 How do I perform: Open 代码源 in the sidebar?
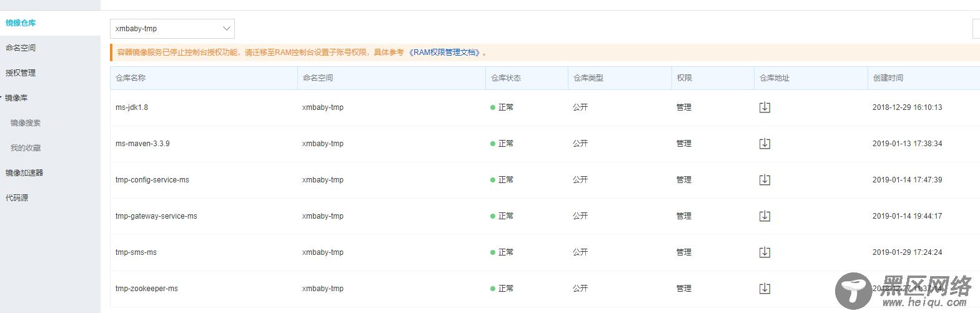pos(17,198)
